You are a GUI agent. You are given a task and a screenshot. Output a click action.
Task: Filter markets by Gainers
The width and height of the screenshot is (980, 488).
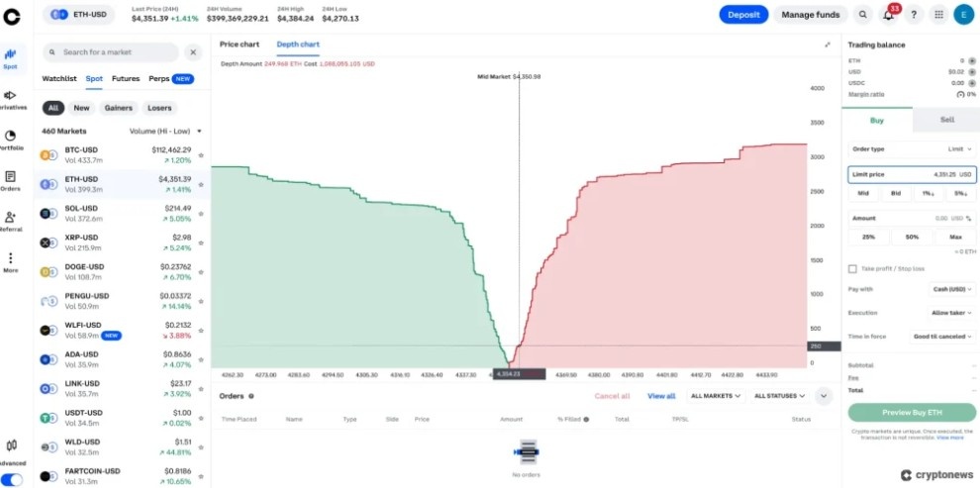point(119,108)
